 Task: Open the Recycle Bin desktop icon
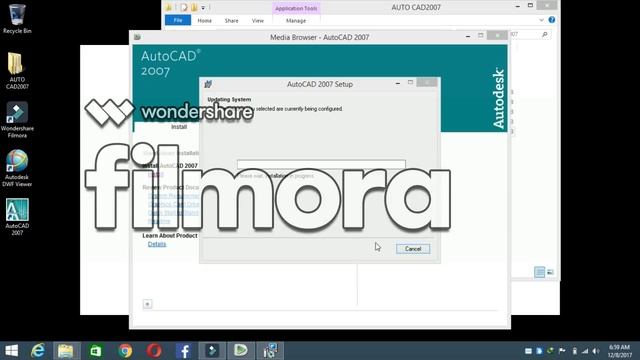tap(17, 18)
